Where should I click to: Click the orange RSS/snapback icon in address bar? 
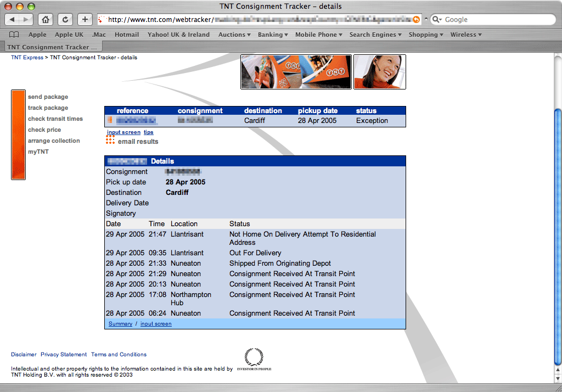coord(416,19)
